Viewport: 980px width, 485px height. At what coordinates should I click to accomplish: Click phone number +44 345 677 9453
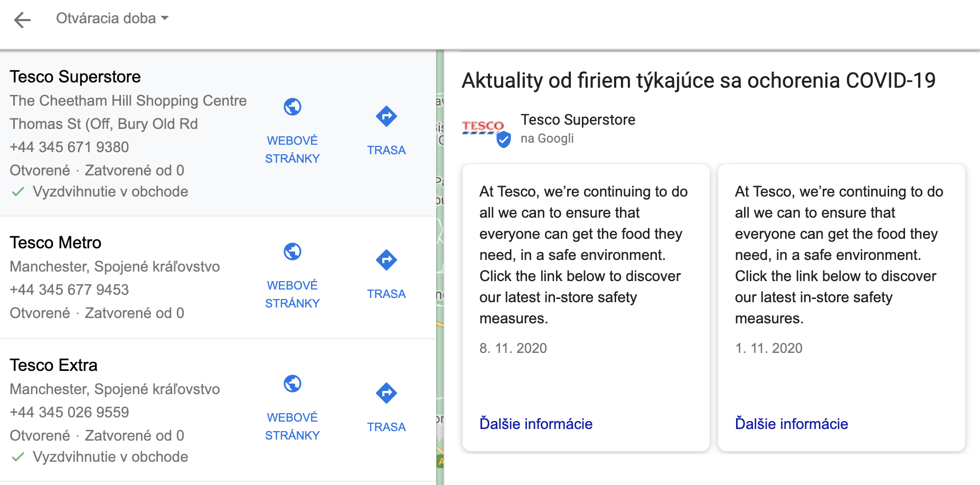pyautogui.click(x=69, y=290)
